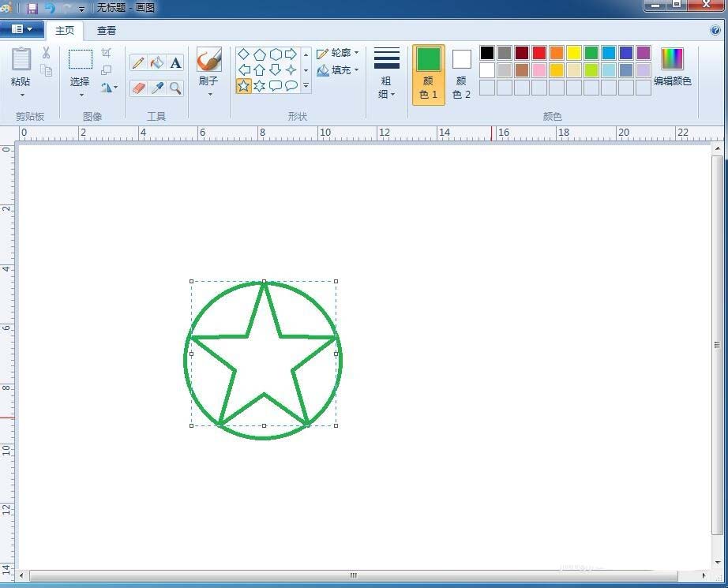Select the Color picker eyedropper tool

click(x=157, y=88)
